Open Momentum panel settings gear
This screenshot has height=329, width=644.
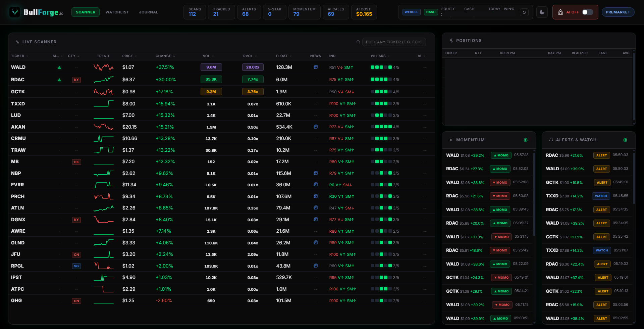click(x=525, y=140)
